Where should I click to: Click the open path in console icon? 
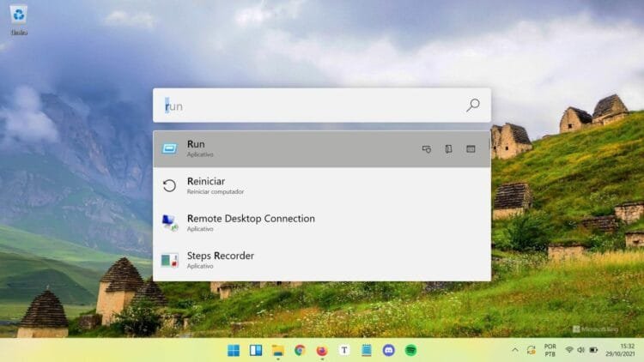click(471, 149)
